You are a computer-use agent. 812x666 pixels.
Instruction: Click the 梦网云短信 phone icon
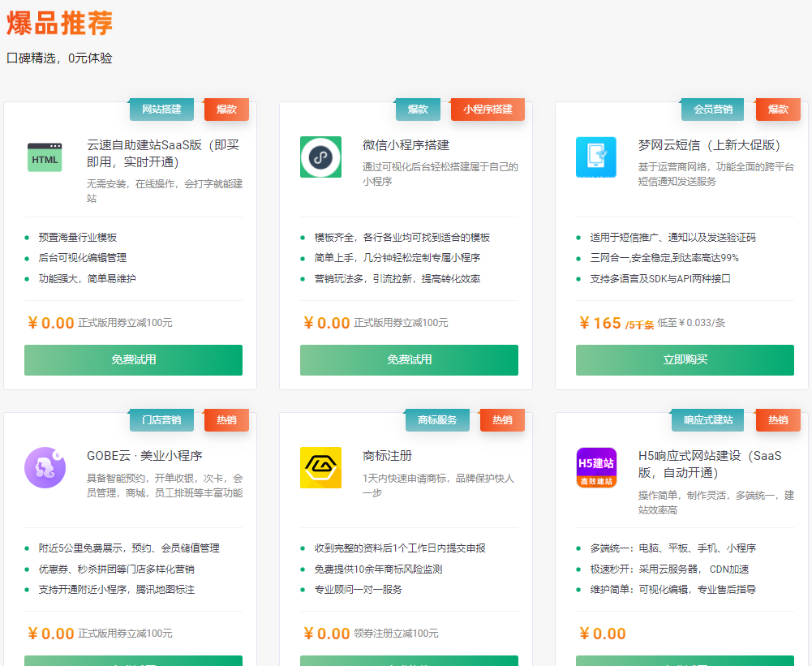(596, 157)
